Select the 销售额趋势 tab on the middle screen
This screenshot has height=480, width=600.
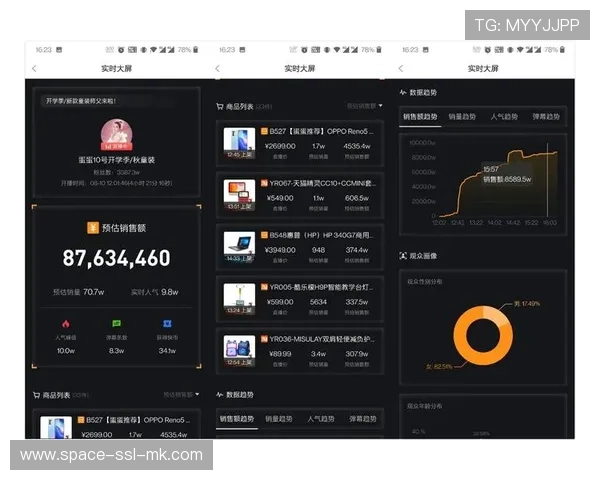pyautogui.click(x=238, y=419)
